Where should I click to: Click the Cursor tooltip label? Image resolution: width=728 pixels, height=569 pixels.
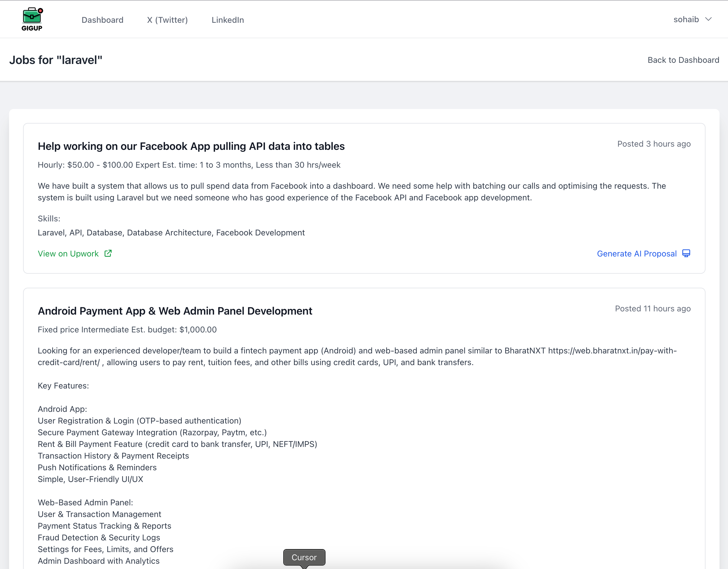[x=304, y=557]
